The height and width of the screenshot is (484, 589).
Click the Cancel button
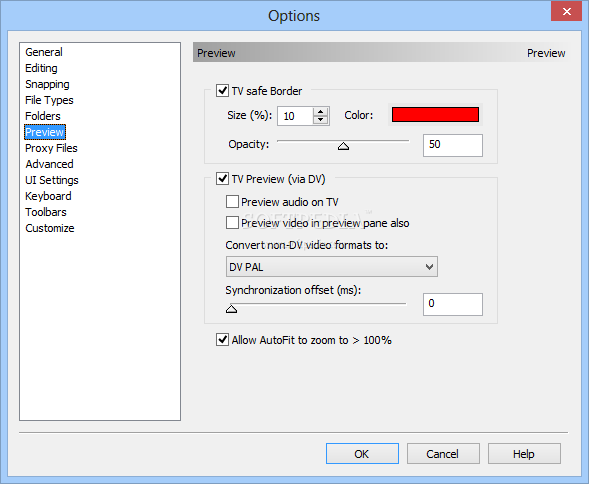443,454
